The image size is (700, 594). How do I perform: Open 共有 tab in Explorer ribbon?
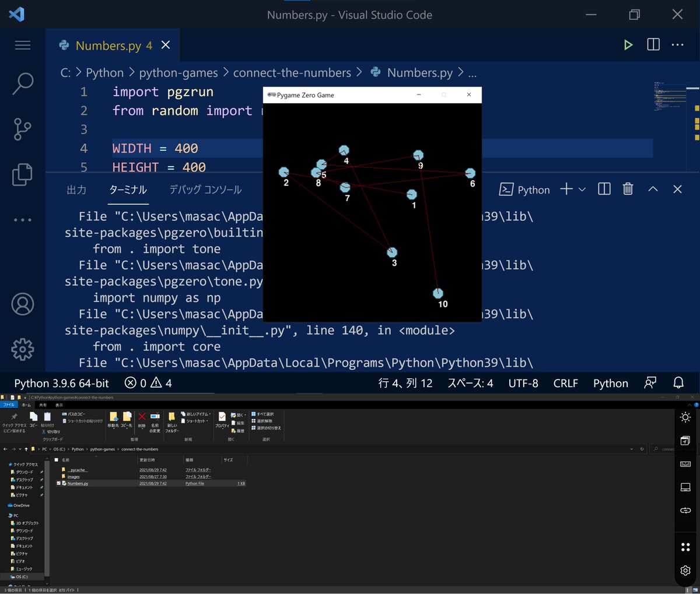pos(43,405)
